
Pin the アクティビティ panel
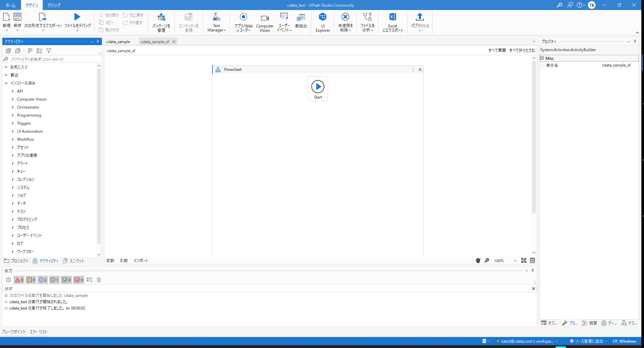(98, 41)
